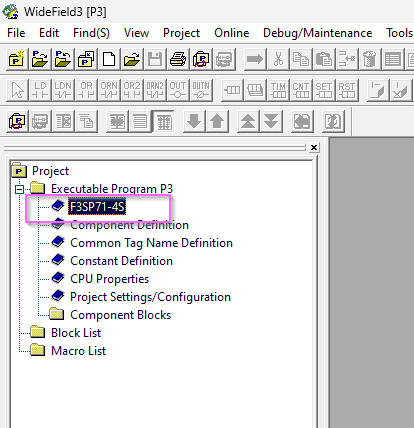Select the ORN contact instruction

[109, 90]
